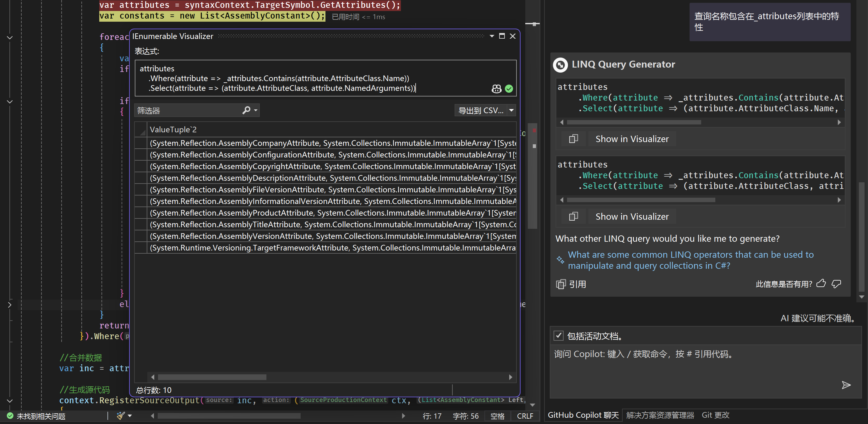Select the AssemblyCompanyAttribute row

[331, 143]
